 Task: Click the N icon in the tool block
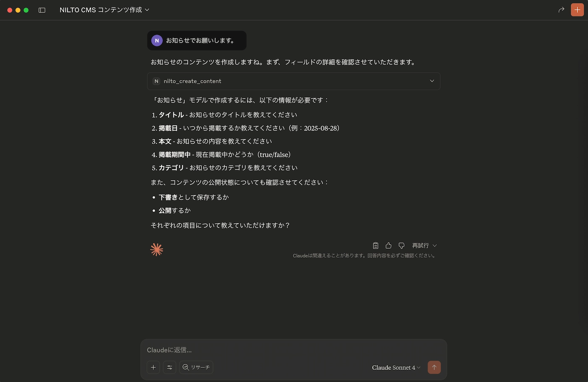click(156, 81)
